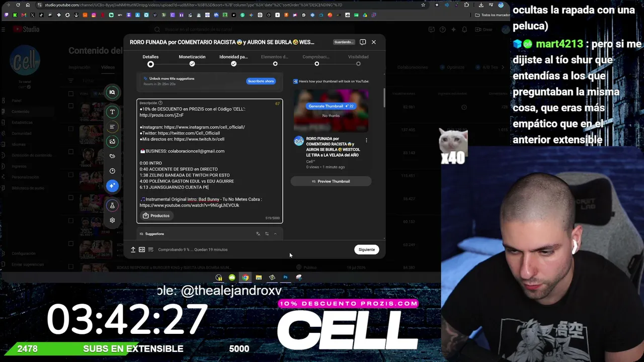Open Biblioteca de audio in sidebar
Screen dimensions: 644x362
coord(28,188)
